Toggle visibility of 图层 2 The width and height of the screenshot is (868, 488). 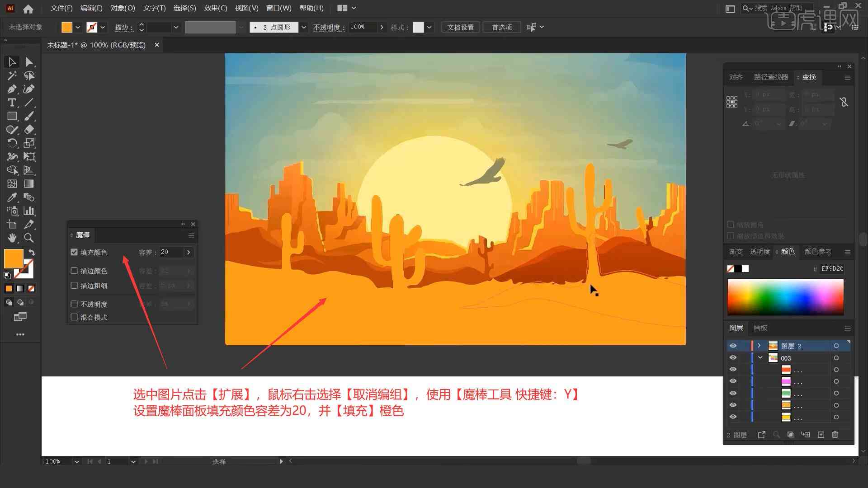[x=733, y=346]
